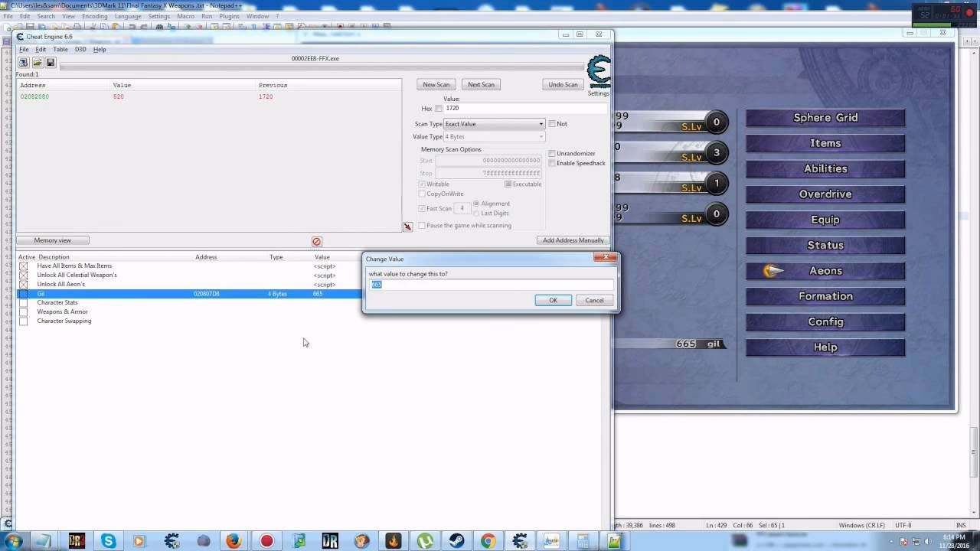Screen dimensions: 980x551
Task: Select Status in the game menu
Action: [x=825, y=245]
